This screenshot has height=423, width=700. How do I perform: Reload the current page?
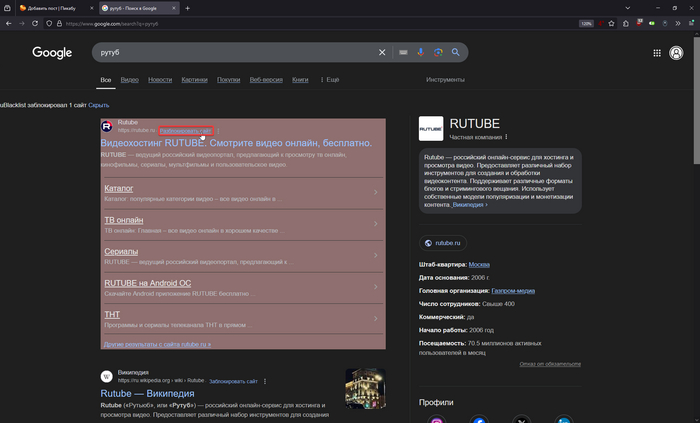(35, 24)
